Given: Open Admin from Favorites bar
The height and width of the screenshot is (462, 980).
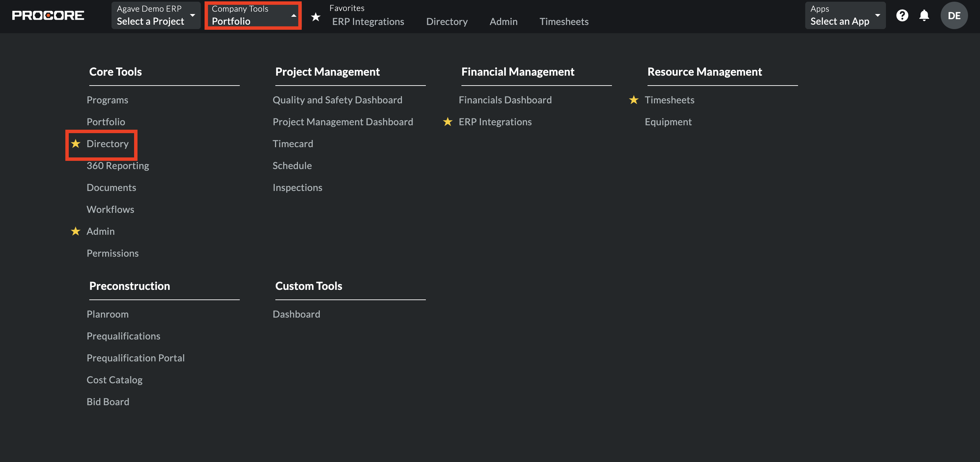Looking at the screenshot, I should 503,21.
